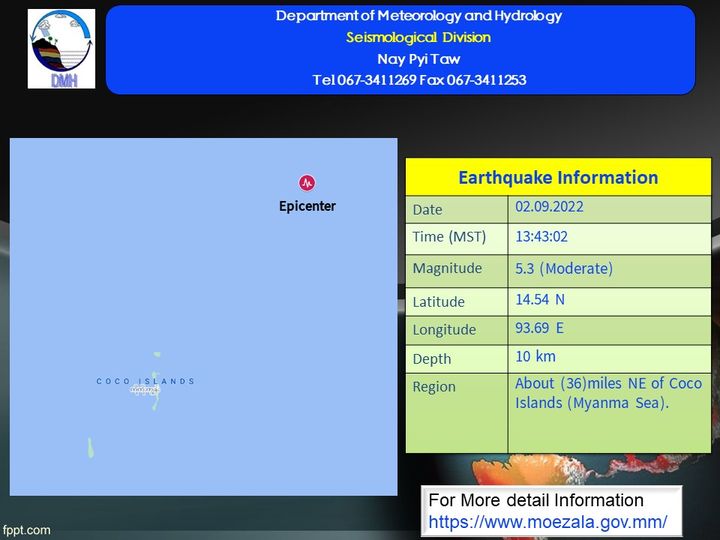The height and width of the screenshot is (540, 720).
Task: Click the longitude value 93.69 E
Action: [x=539, y=328]
